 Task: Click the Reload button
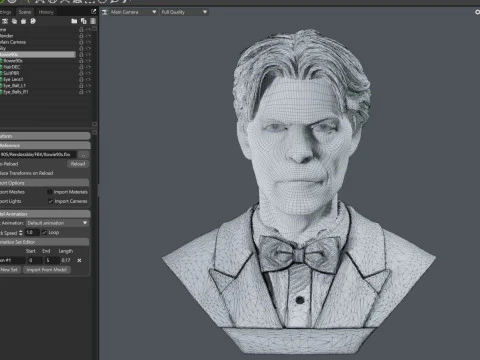[78, 164]
